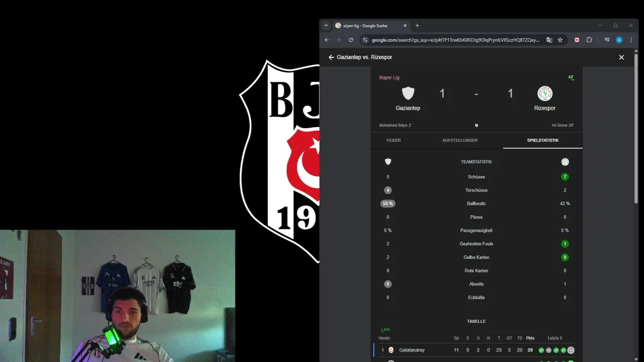
Task: Bookmark the page with the star icon
Action: tap(560, 40)
